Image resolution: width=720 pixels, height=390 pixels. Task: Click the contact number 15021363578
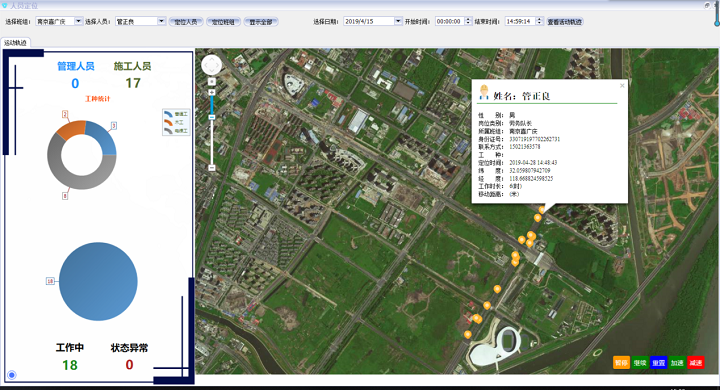pyautogui.click(x=525, y=147)
